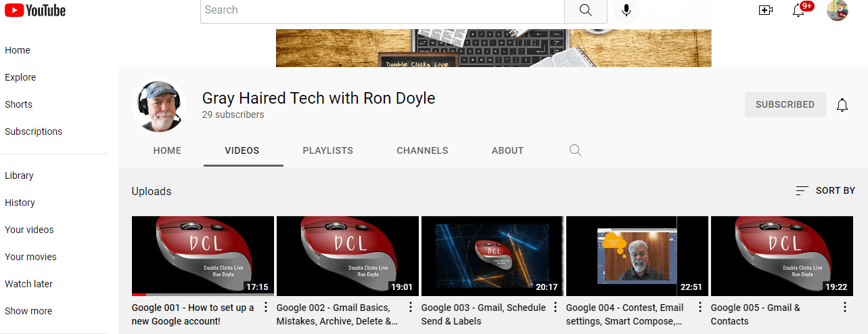Open options menu for Google 004 video

[700, 308]
